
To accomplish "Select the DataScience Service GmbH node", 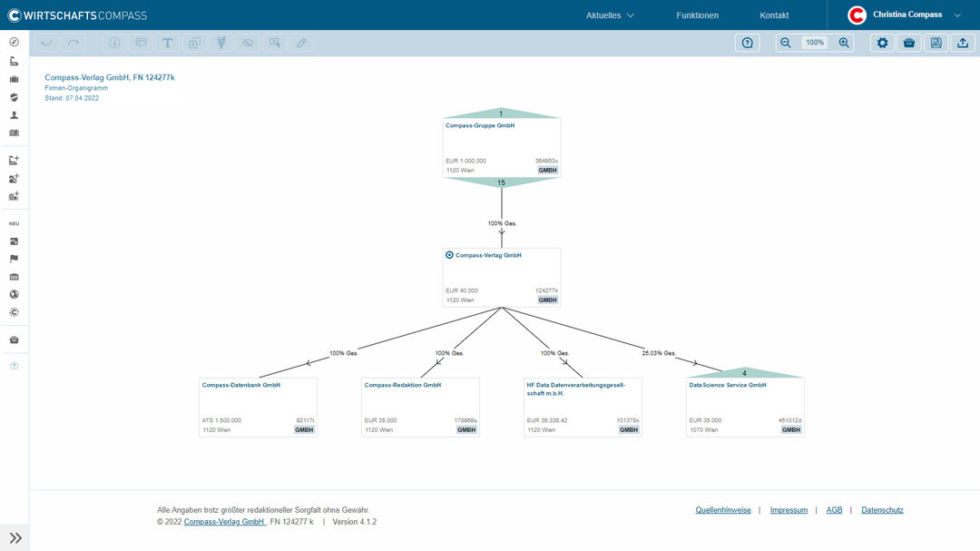I will [745, 408].
